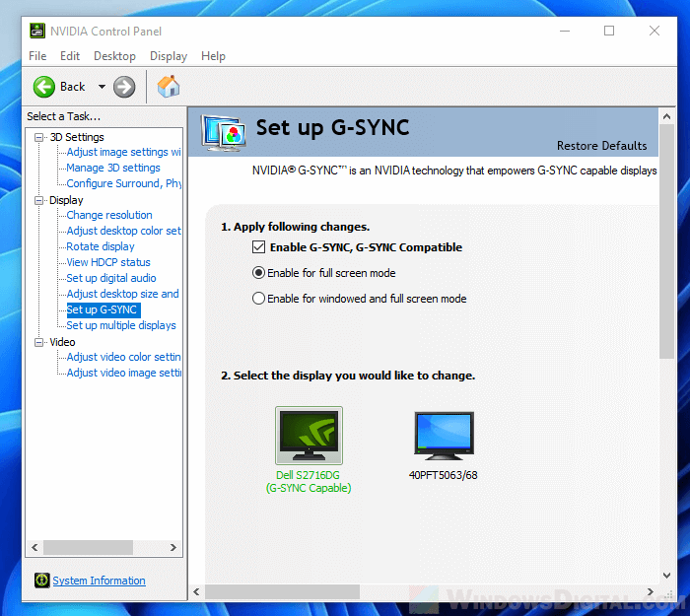Open Adjust desktop color settings
This screenshot has width=690, height=616.
point(123,231)
